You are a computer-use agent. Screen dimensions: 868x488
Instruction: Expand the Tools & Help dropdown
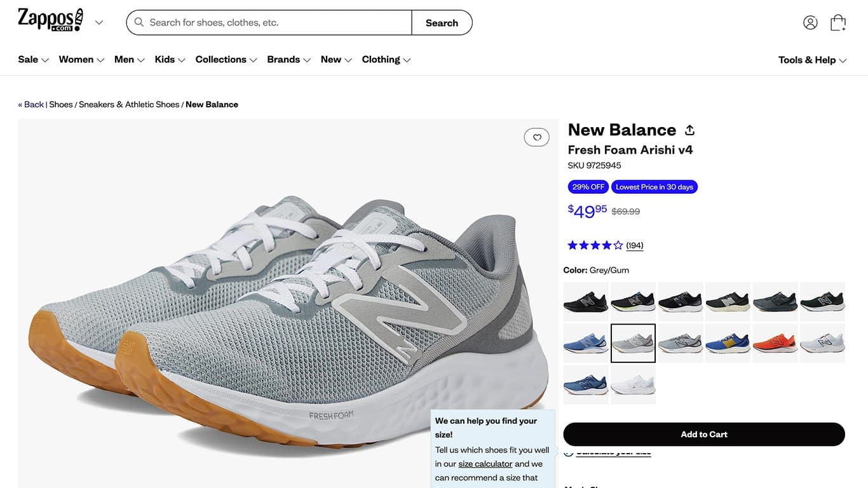[843, 60]
